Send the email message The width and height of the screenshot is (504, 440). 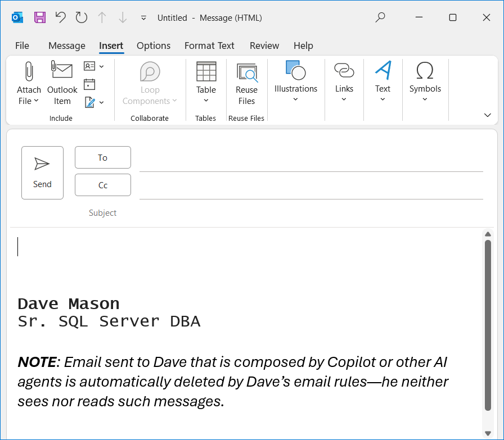42,173
